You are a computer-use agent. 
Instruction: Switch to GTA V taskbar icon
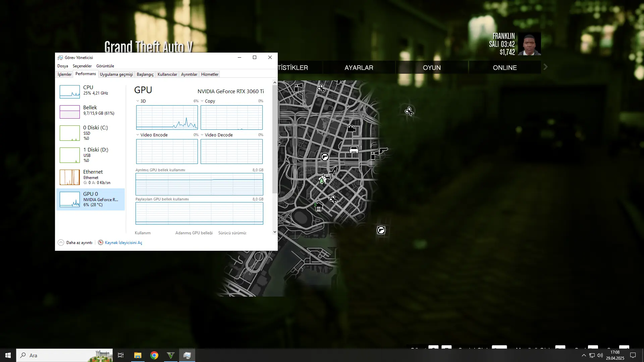[x=171, y=355]
